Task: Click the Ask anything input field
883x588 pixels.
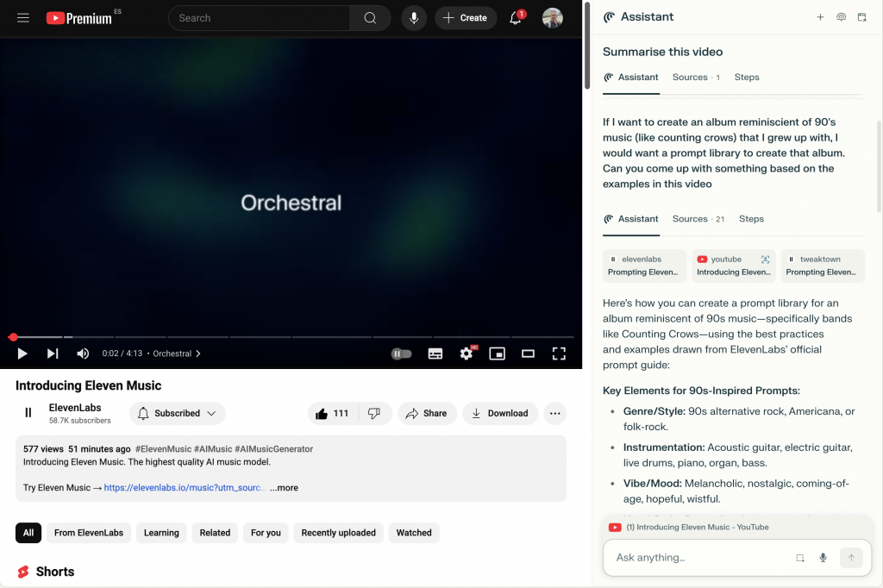Action: (x=698, y=558)
